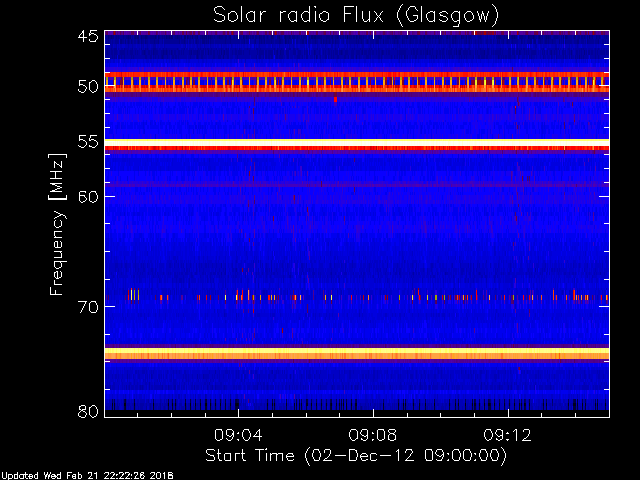640x480 pixels.
Task: Click the 60 MHz axis value
Action: pyautogui.click(x=88, y=196)
